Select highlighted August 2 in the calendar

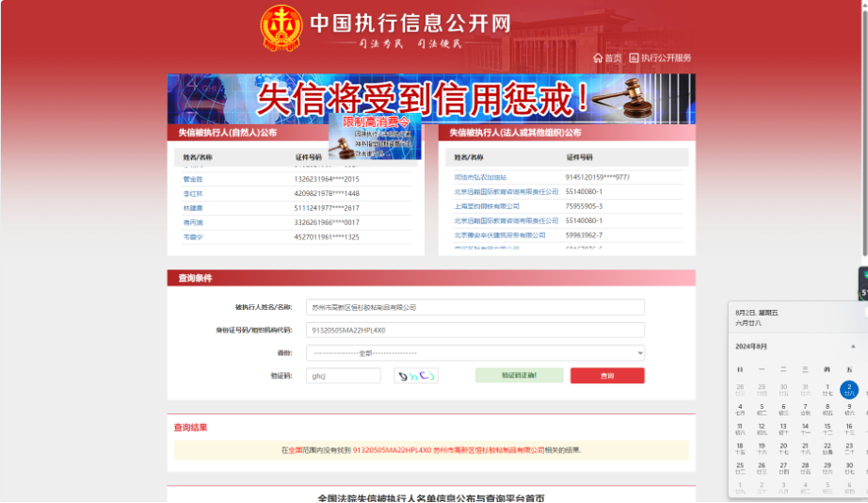coord(849,389)
